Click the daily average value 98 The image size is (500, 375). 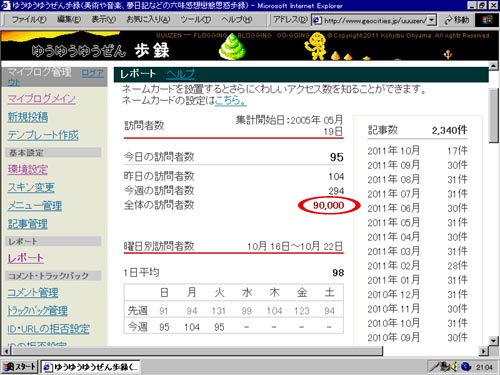[338, 273]
